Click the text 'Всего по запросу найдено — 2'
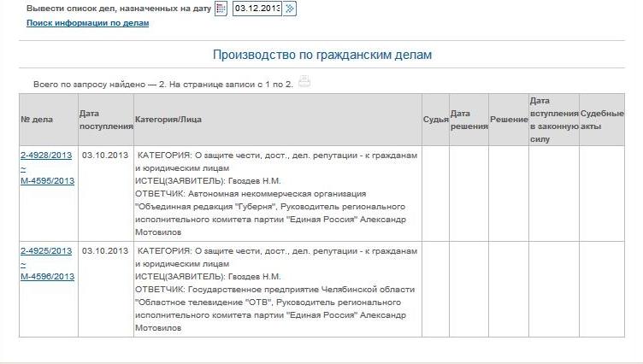Screen dimensions: 643x364 pos(100,85)
